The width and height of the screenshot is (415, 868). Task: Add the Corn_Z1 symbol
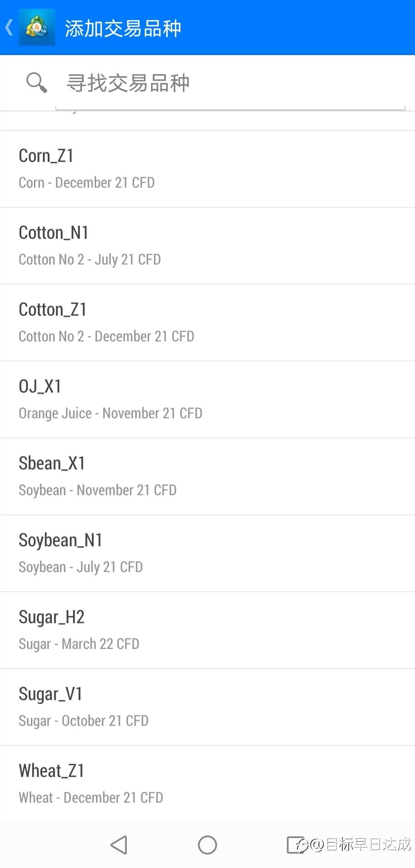point(207,169)
